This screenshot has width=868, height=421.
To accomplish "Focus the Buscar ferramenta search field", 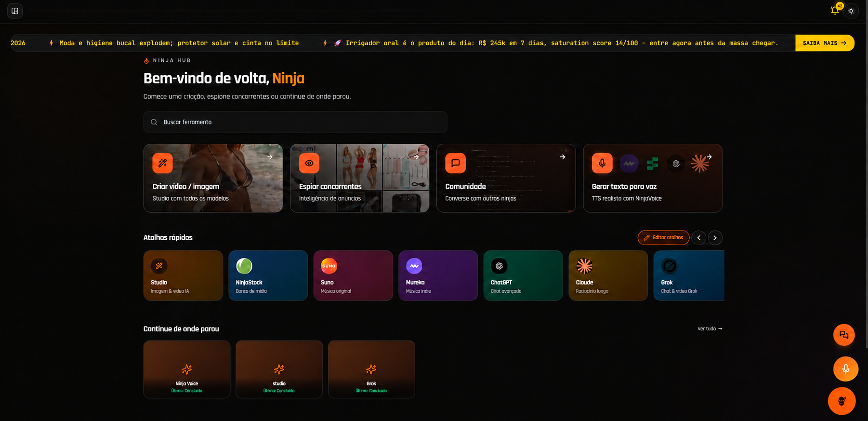I will [295, 122].
